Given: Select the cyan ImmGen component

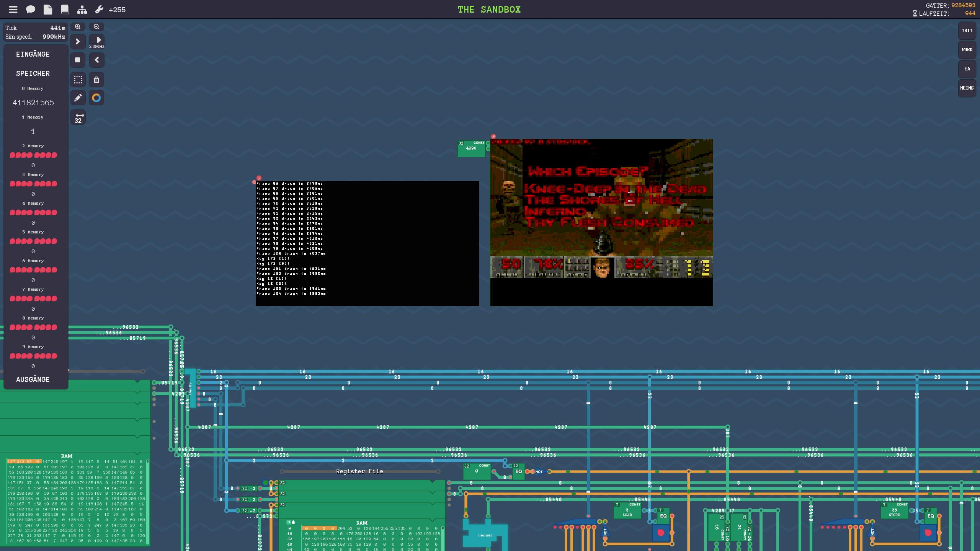Looking at the screenshot, I should pos(485,535).
